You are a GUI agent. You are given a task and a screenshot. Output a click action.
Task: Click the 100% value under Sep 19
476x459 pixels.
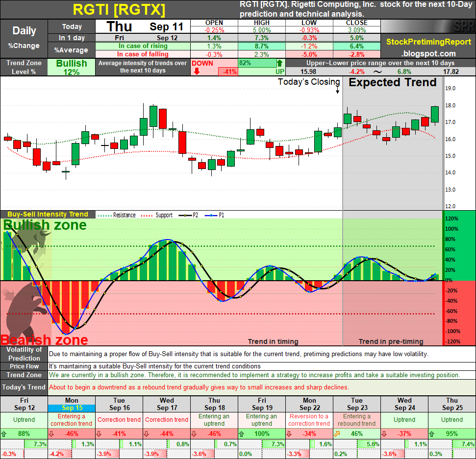(x=262, y=434)
